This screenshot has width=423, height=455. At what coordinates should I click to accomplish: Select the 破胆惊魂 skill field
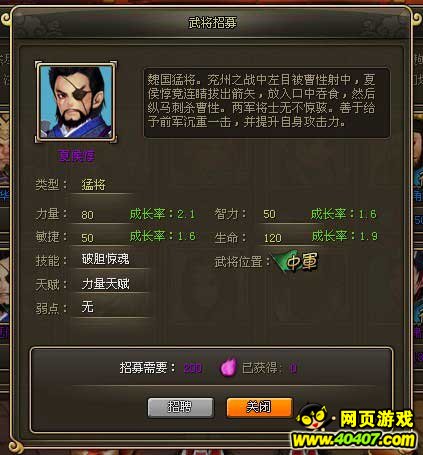pyautogui.click(x=110, y=259)
